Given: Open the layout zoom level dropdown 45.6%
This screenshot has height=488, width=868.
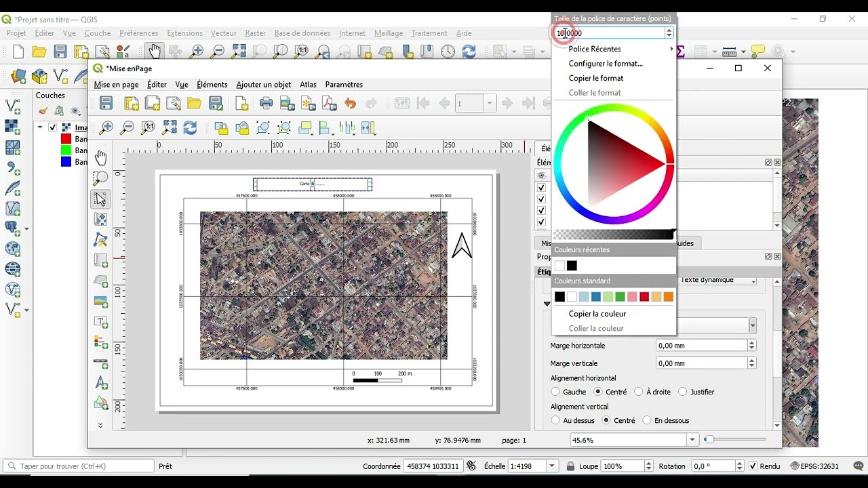Looking at the screenshot, I should point(692,440).
